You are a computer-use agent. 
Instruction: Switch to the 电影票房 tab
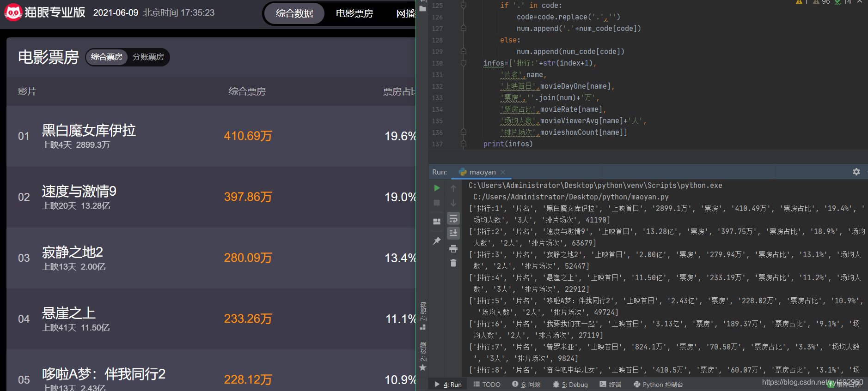tap(355, 13)
